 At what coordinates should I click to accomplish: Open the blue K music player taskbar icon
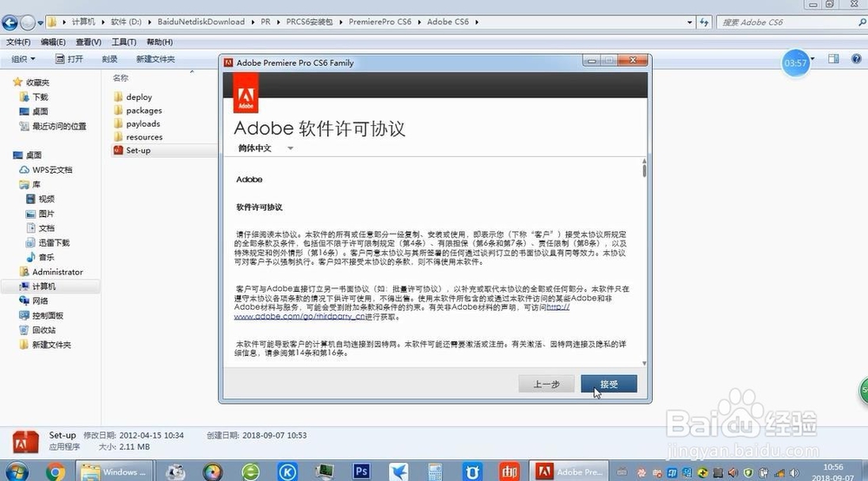click(287, 471)
